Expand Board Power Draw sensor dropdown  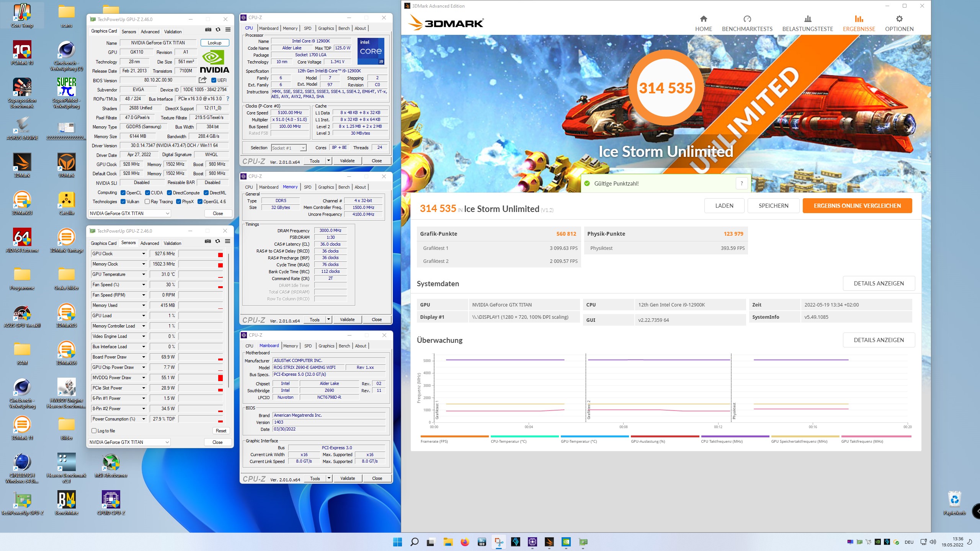coord(144,357)
